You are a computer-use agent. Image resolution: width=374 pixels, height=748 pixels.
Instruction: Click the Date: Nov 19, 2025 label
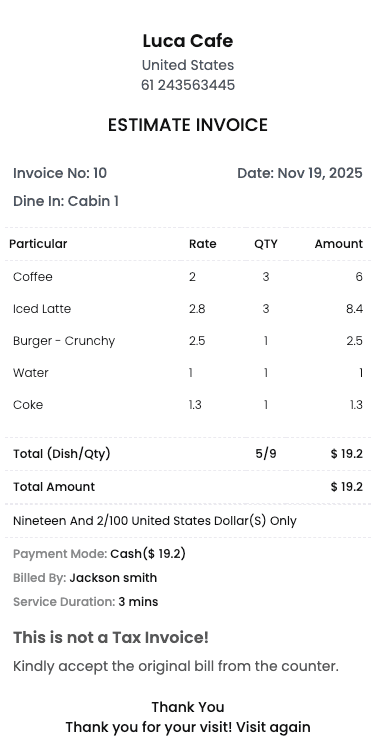300,173
